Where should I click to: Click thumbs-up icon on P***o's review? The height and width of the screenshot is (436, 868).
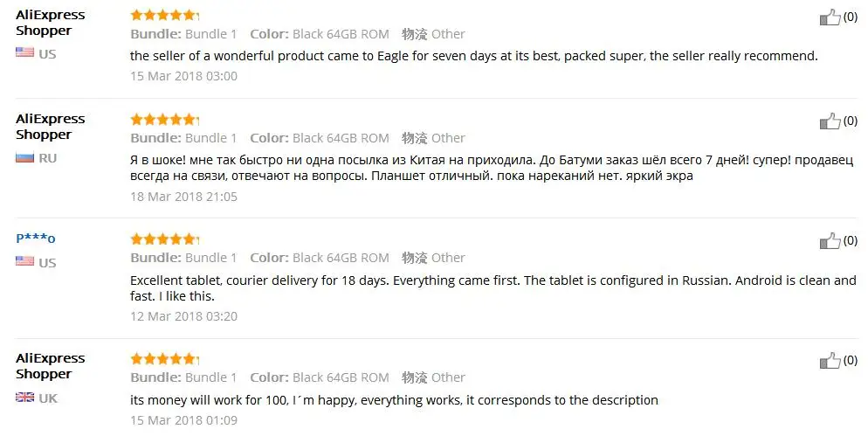(830, 240)
